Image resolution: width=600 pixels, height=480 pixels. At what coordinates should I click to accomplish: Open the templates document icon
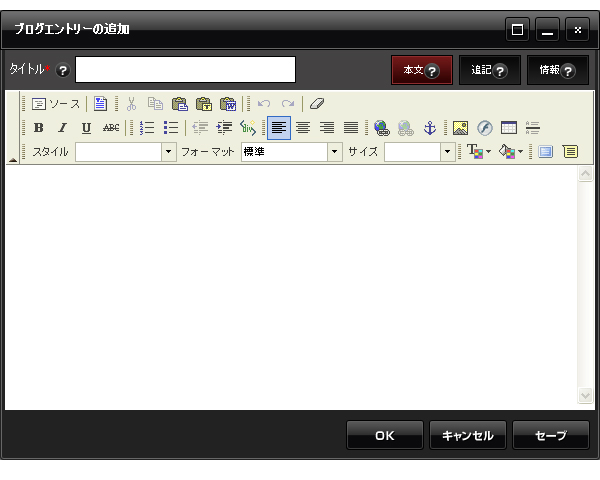tap(100, 104)
